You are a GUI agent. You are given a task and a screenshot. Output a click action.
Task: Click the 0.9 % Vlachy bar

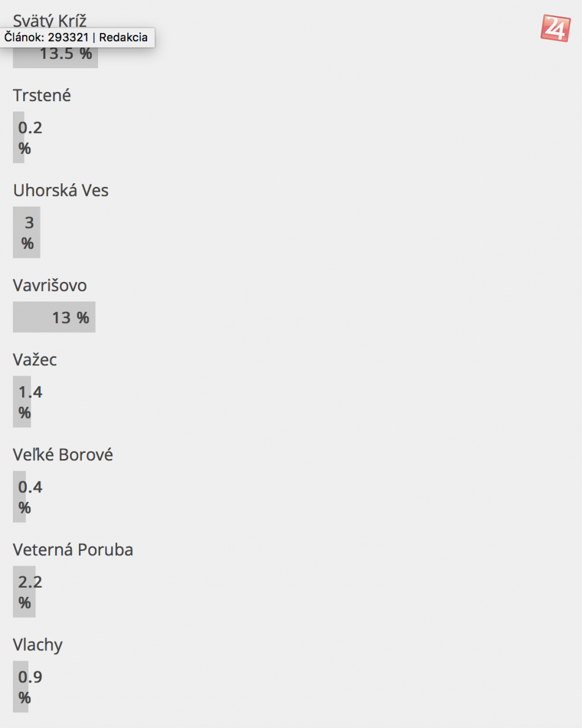click(x=20, y=686)
